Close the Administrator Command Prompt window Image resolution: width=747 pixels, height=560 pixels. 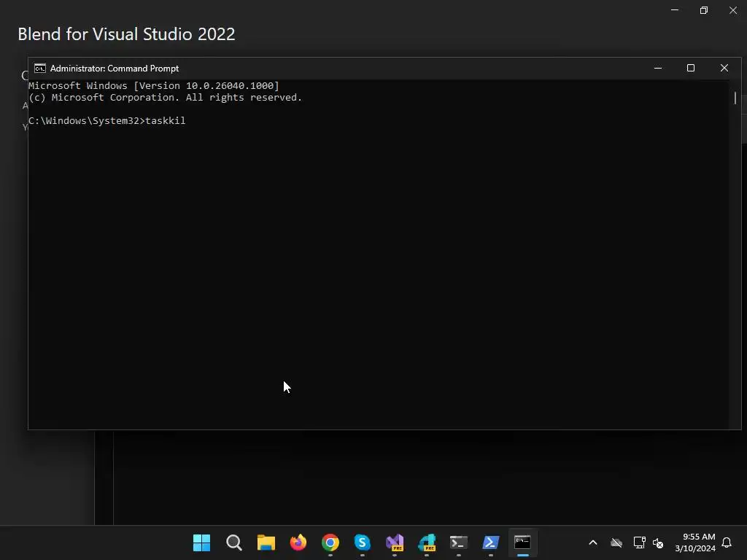[x=724, y=68]
